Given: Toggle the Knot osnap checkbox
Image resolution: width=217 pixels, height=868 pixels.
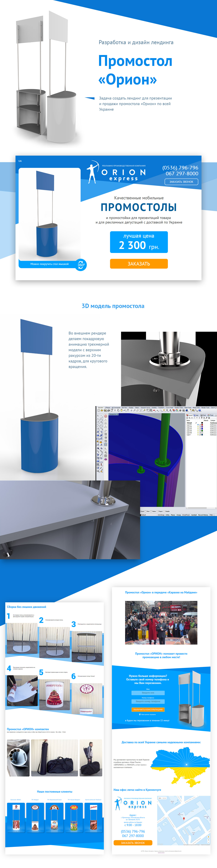Looking at the screenshot, I should (x=146, y=511).
